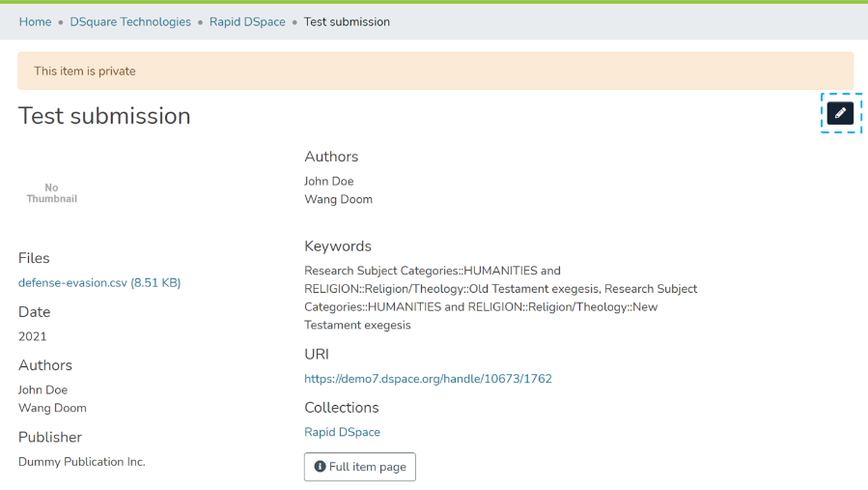Click the No Thumbnail placeholder

(52, 193)
